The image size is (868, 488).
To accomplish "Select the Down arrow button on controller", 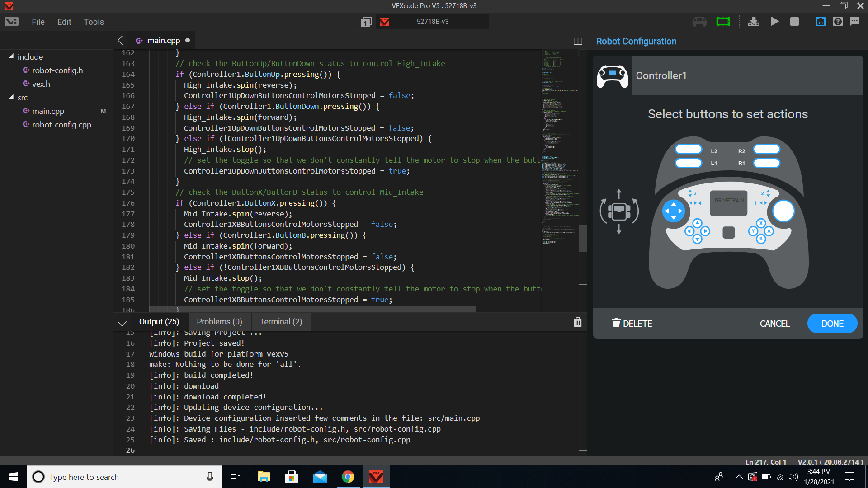I will pos(697,239).
